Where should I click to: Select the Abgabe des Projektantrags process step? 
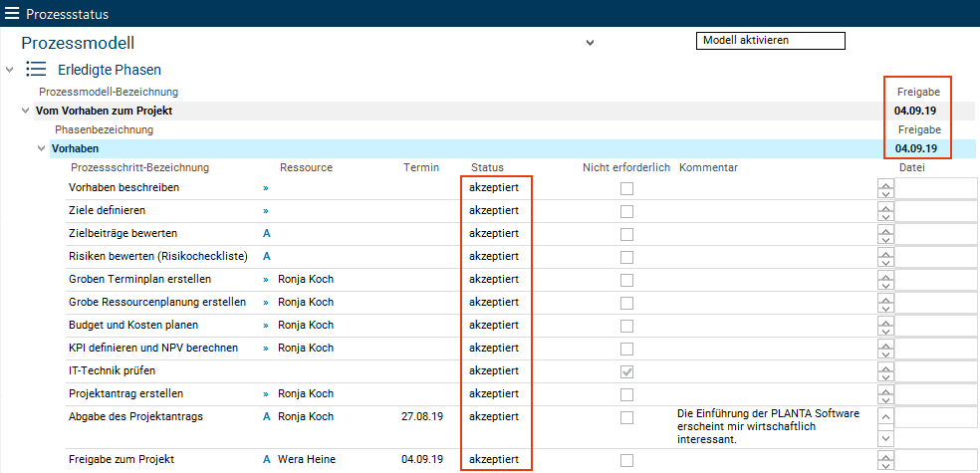135,416
